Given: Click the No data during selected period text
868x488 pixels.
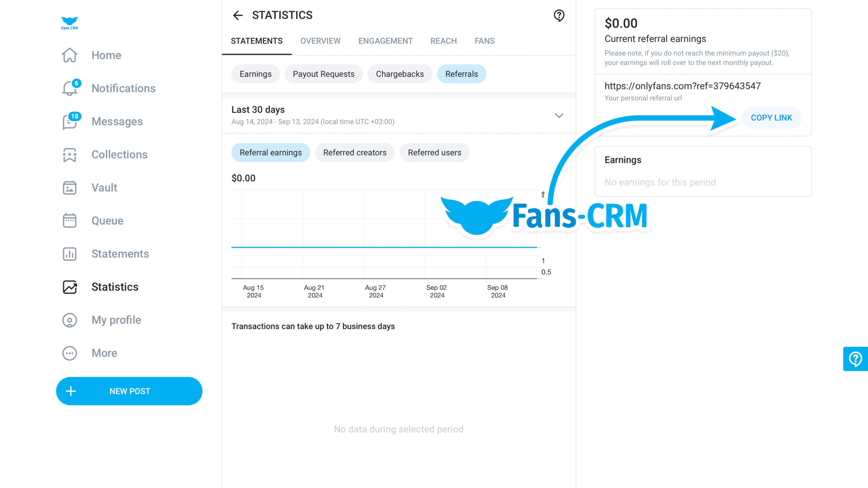Looking at the screenshot, I should (398, 429).
